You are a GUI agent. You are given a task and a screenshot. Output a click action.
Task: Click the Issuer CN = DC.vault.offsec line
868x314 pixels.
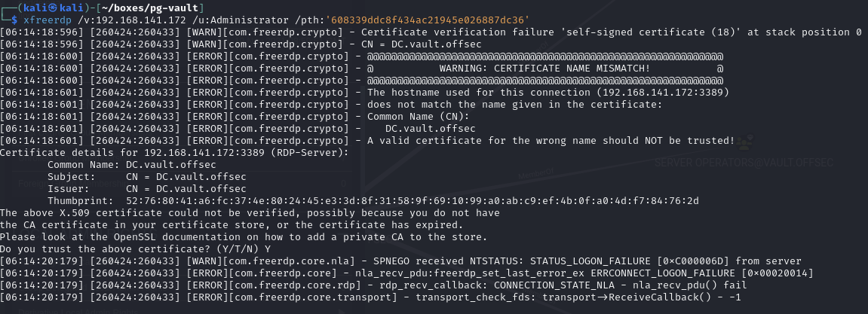pos(132,189)
